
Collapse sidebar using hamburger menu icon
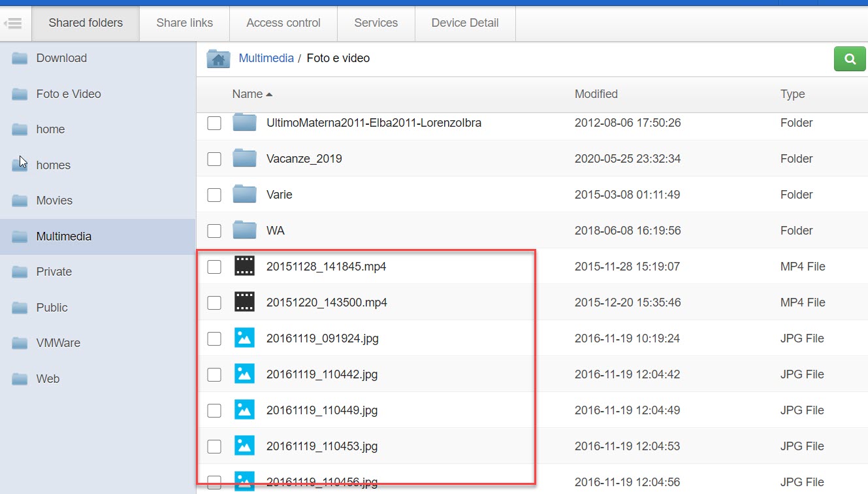coord(14,24)
